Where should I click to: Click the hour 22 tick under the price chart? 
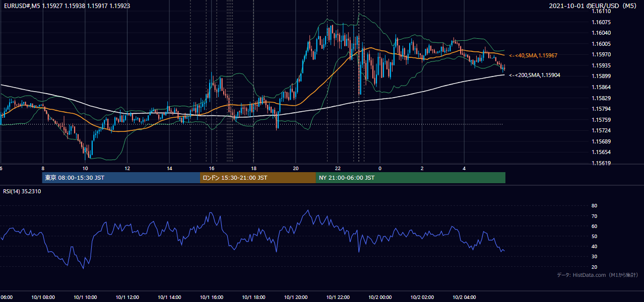click(x=338, y=168)
